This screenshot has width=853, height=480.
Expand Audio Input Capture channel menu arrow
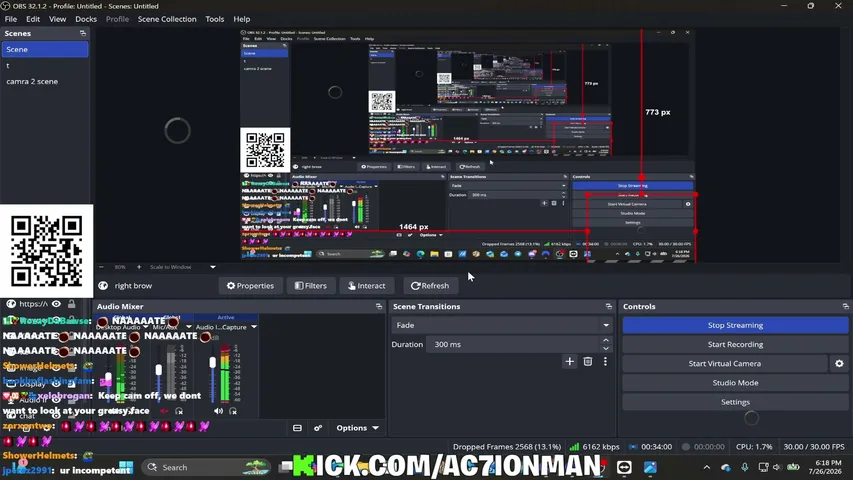[x=254, y=327]
